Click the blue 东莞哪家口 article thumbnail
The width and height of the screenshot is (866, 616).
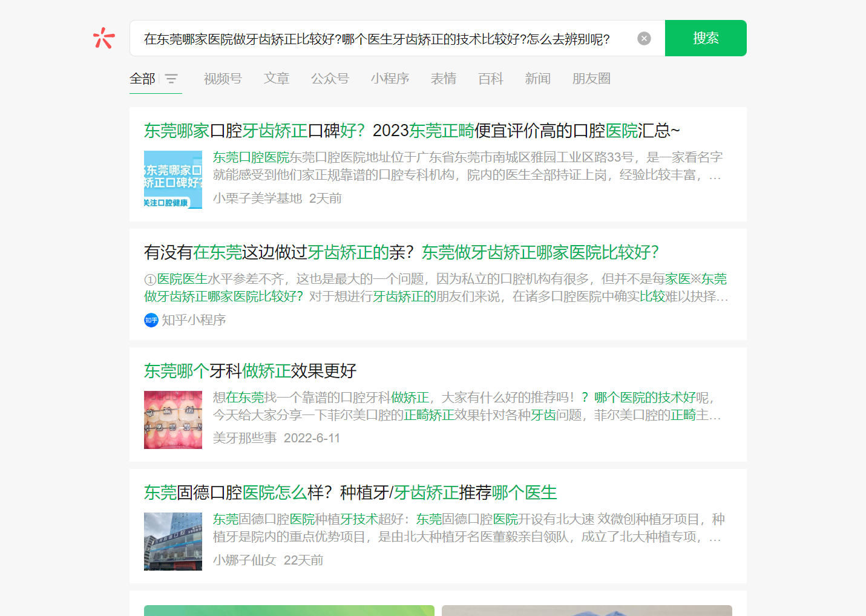point(173,180)
